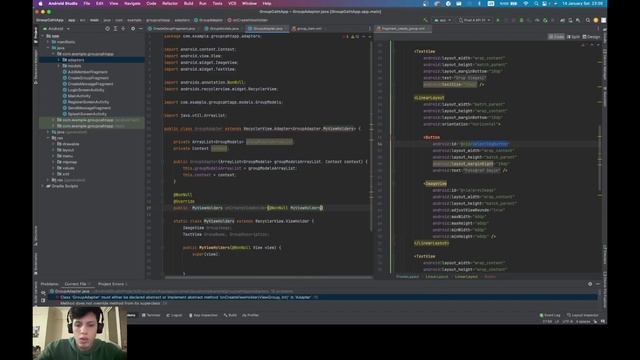Open the Build menu

189,3
